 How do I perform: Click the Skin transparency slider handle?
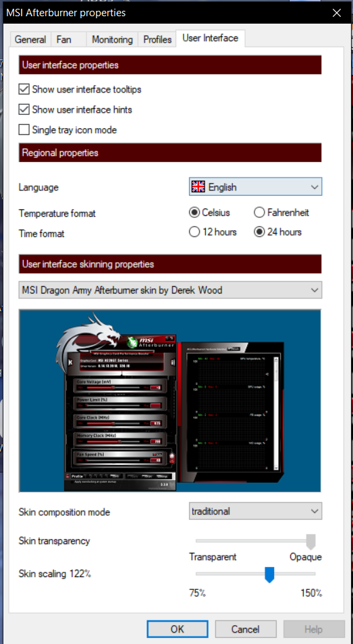pyautogui.click(x=311, y=541)
